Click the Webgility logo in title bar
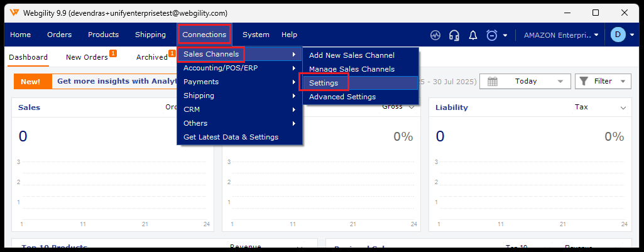 tap(14, 12)
